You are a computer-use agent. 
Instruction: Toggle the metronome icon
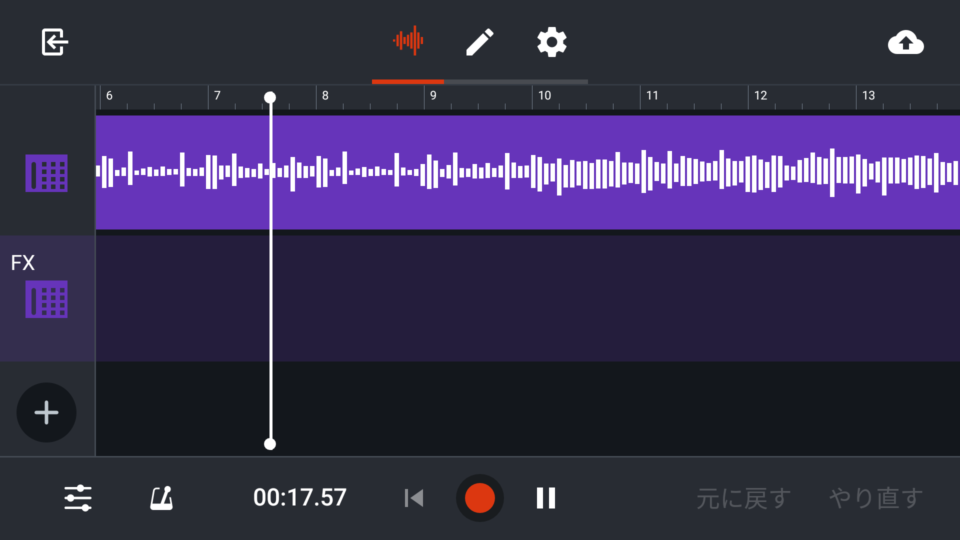coord(162,498)
